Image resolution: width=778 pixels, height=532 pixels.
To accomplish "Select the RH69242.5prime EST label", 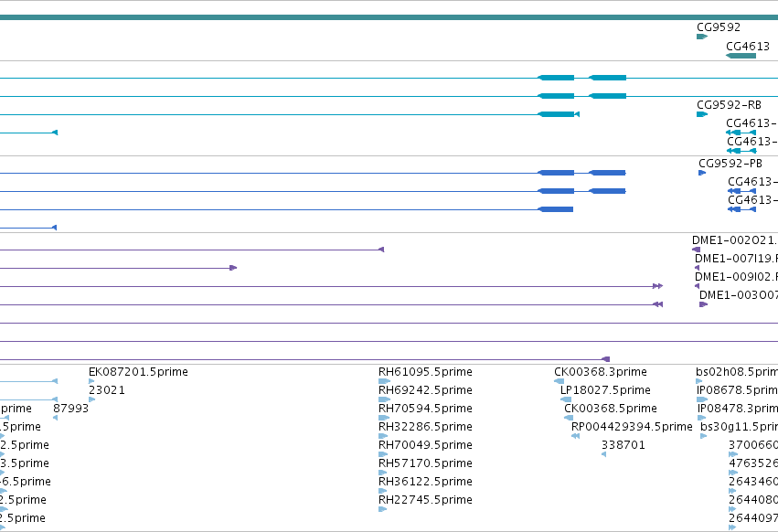I will (x=425, y=390).
